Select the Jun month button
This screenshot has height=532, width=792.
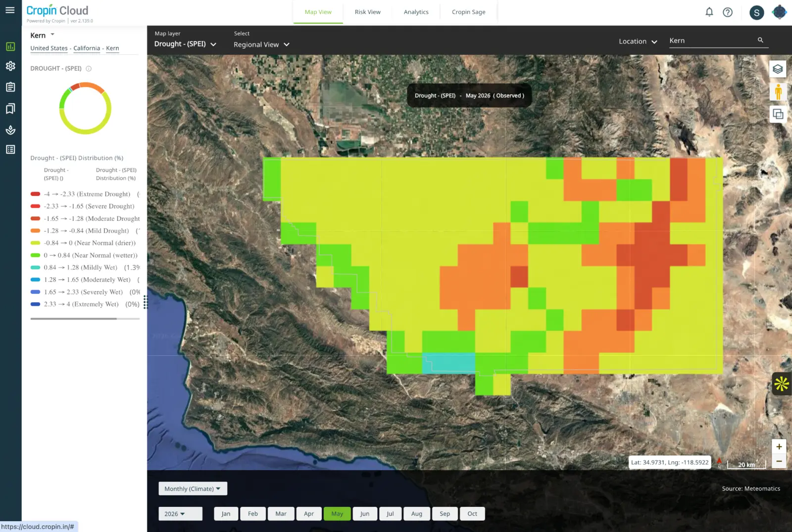tap(365, 514)
